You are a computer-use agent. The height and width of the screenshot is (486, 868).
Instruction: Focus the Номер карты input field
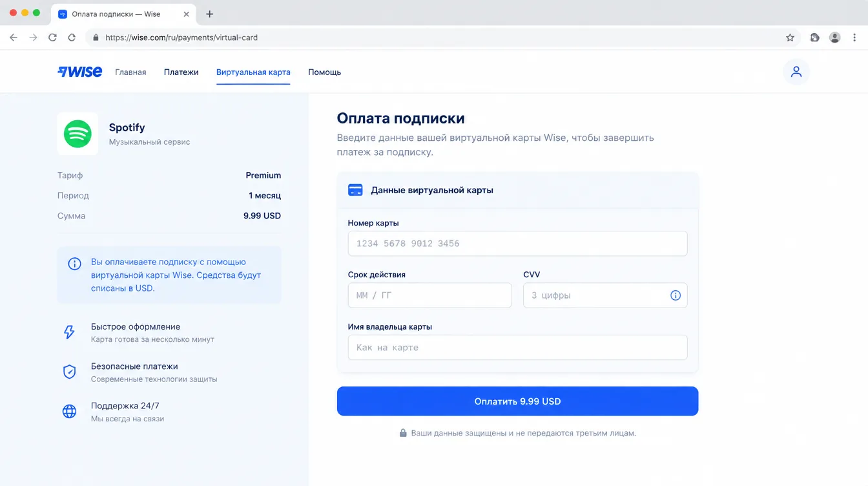coord(517,244)
